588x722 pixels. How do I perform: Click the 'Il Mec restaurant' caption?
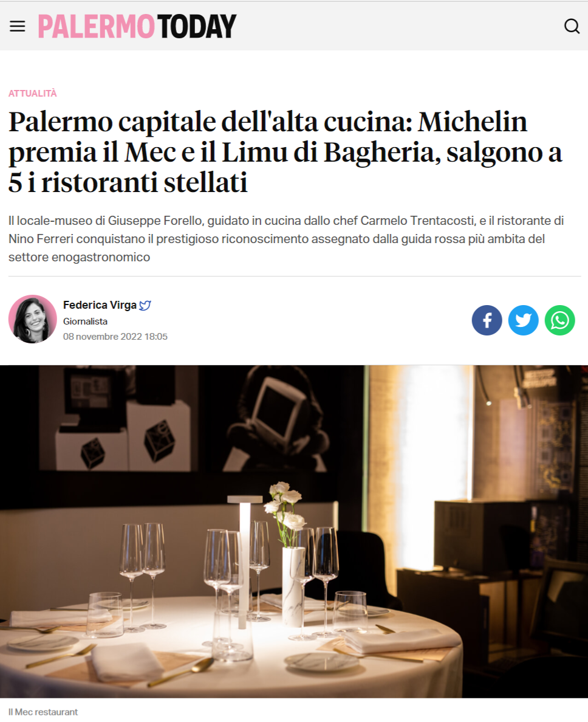[x=43, y=712]
